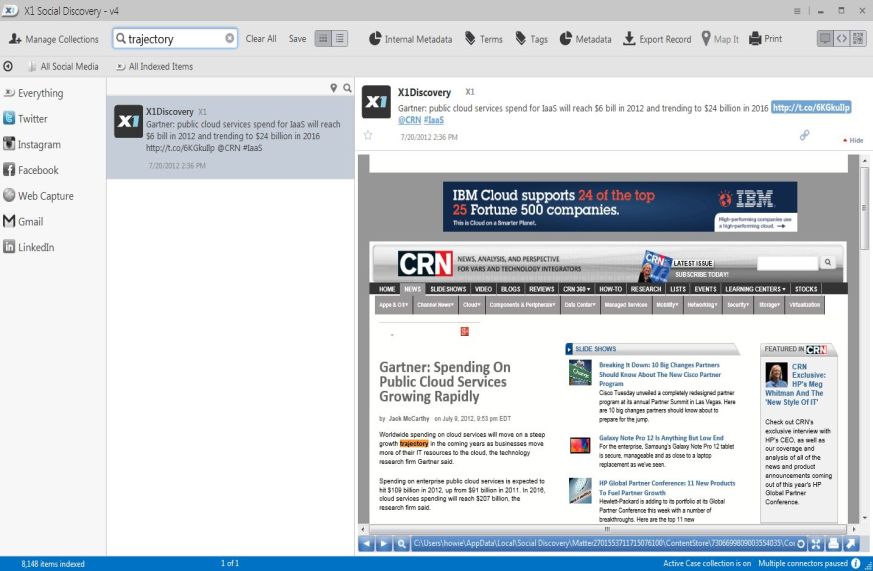Expand CRN 360 dropdown menu

(576, 289)
